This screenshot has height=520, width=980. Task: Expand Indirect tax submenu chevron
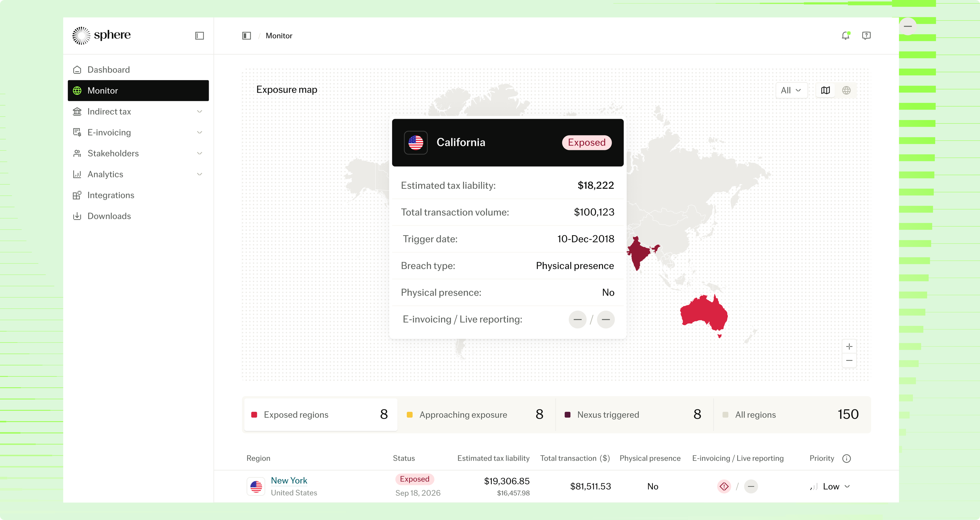200,112
